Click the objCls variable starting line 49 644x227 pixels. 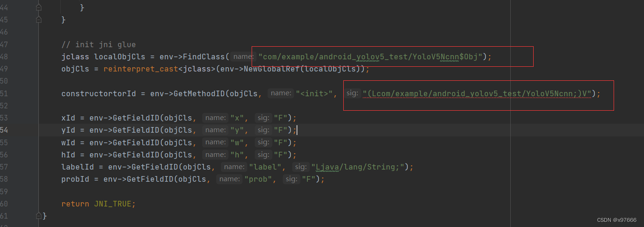(75, 69)
